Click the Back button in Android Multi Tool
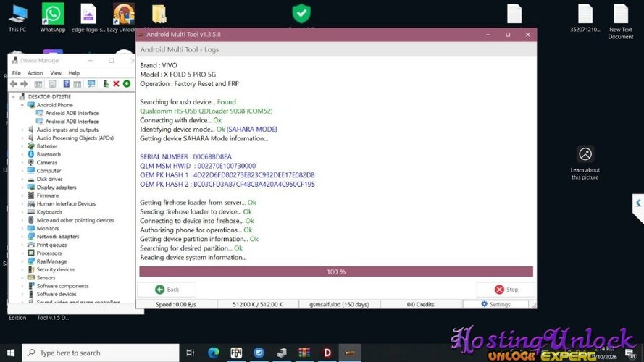Viewport: 644px width, 362px height. [x=167, y=290]
